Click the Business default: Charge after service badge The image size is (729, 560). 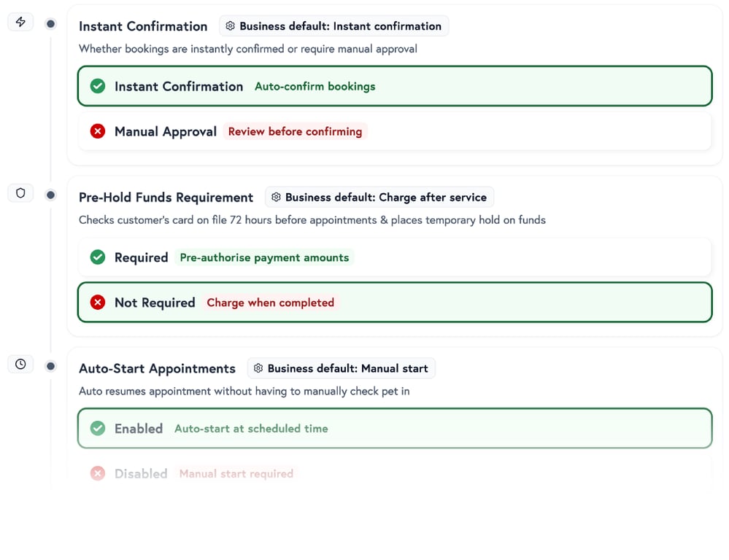click(x=379, y=197)
